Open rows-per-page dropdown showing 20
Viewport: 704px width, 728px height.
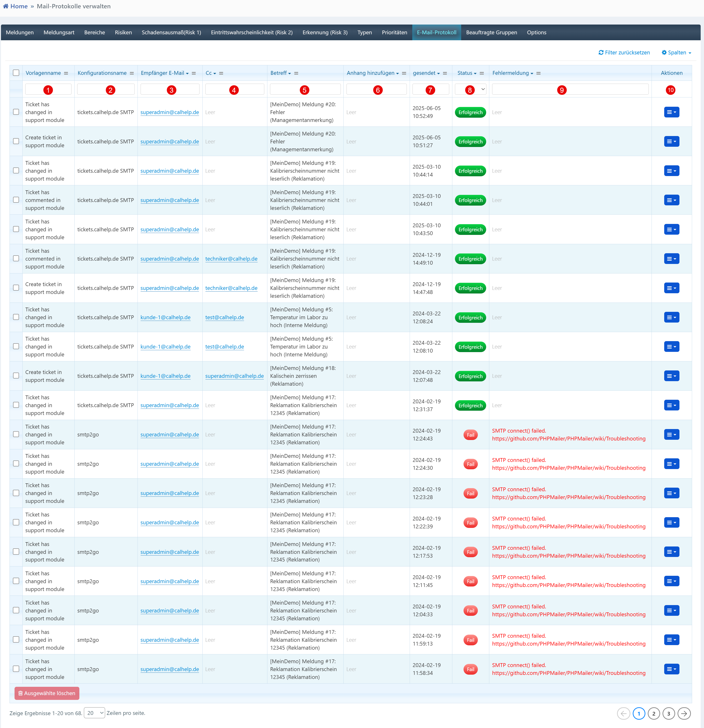94,713
